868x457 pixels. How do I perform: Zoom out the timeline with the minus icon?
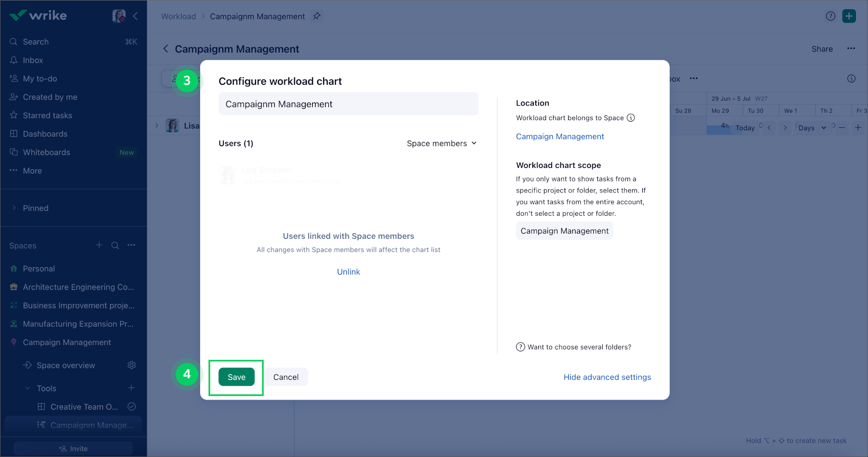(x=842, y=128)
